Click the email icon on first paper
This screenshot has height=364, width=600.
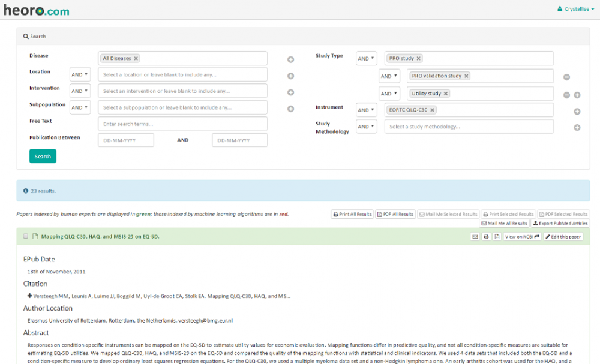[475, 237]
